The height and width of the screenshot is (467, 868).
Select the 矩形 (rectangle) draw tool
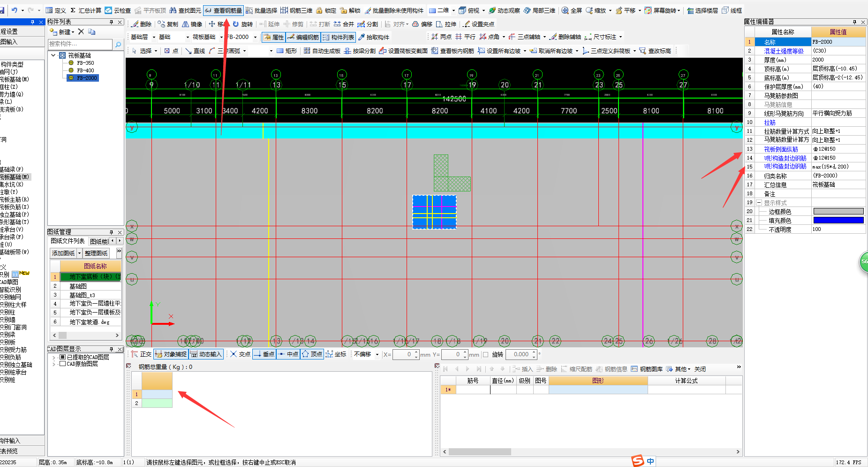[287, 51]
